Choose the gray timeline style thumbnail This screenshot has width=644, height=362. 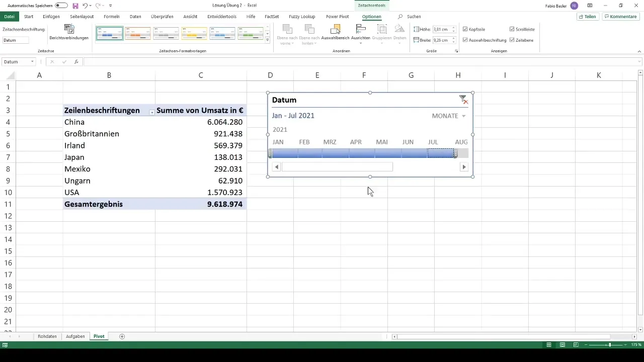coord(166,33)
